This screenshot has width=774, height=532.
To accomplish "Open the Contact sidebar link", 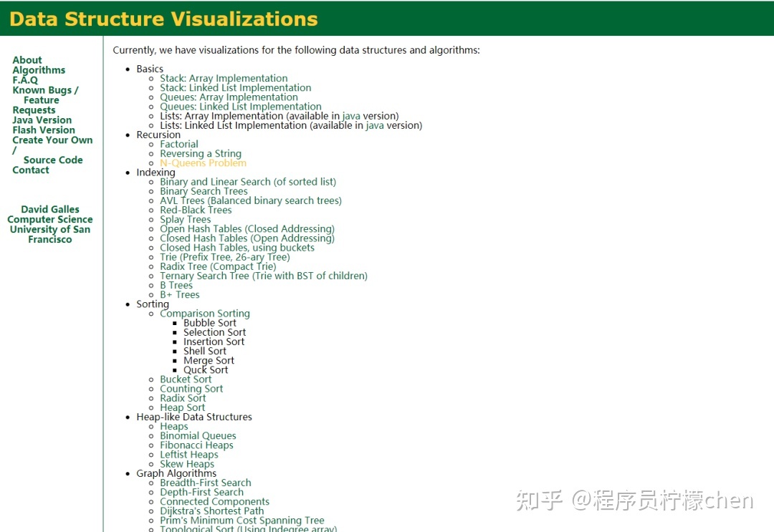I will pos(31,170).
